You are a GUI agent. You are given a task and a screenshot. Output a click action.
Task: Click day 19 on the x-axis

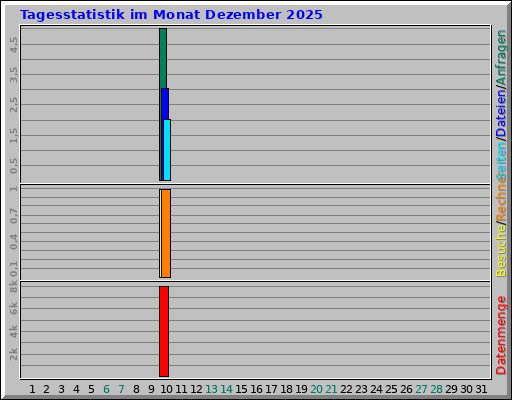pos(301,389)
